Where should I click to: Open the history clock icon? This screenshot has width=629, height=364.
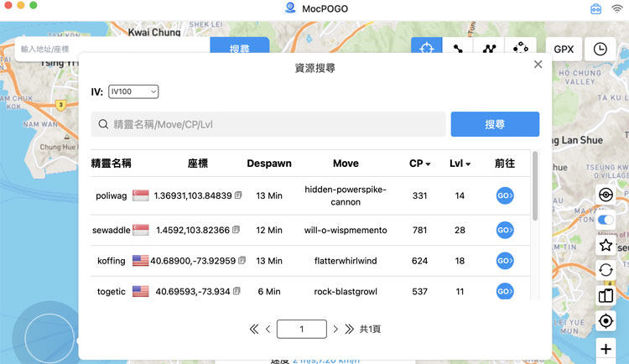[x=600, y=49]
